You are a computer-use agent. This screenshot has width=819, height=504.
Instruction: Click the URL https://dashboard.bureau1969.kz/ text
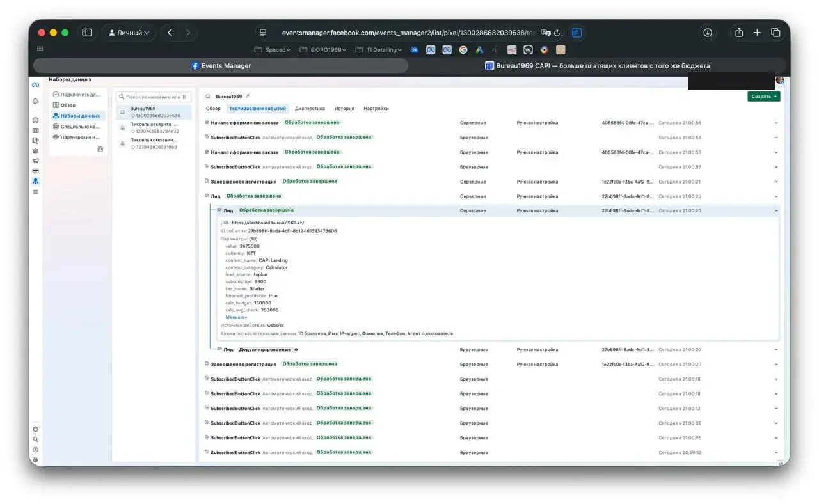[x=268, y=223]
